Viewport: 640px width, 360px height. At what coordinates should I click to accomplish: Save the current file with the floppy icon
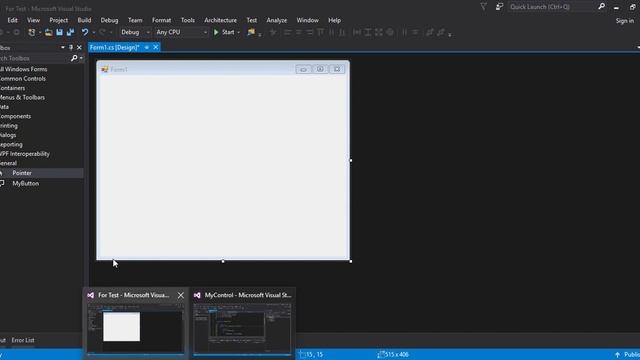[59, 32]
